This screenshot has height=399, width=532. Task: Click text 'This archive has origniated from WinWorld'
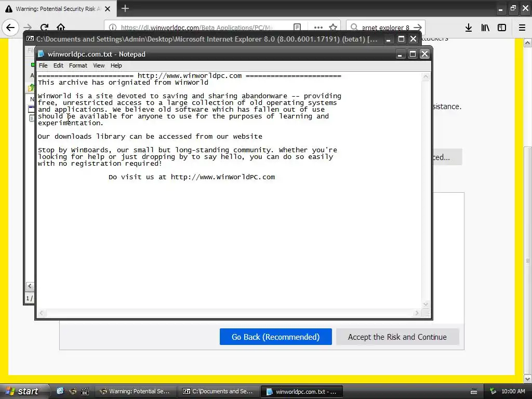pos(123,83)
